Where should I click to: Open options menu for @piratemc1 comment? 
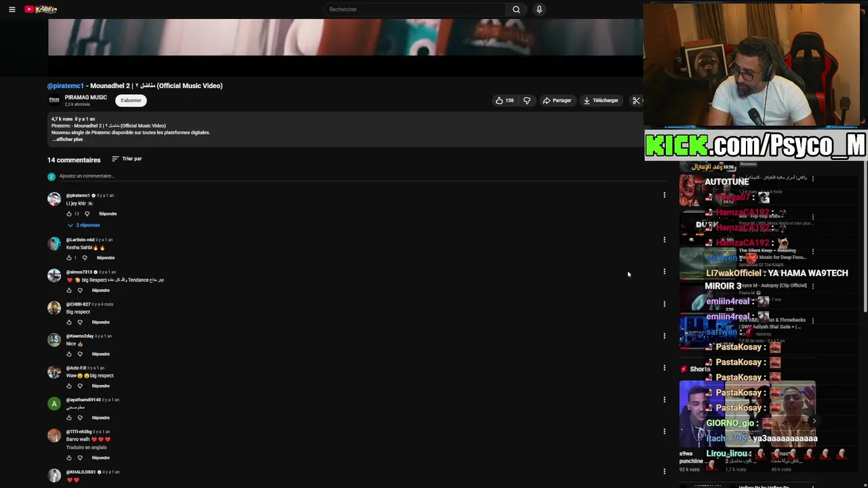(664, 195)
